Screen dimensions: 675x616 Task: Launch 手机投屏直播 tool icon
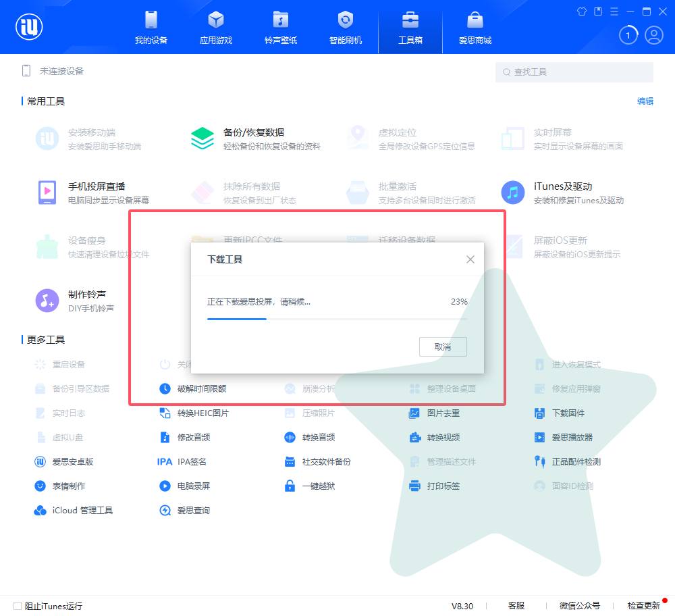47,192
